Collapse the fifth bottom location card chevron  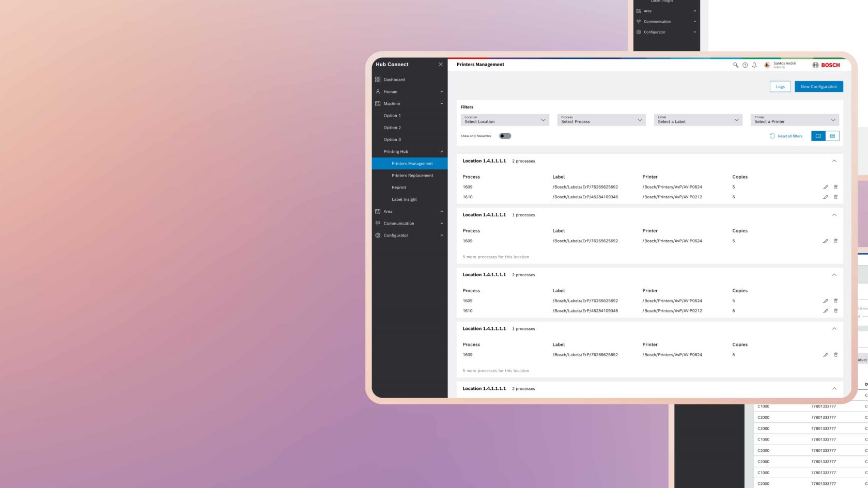click(834, 388)
